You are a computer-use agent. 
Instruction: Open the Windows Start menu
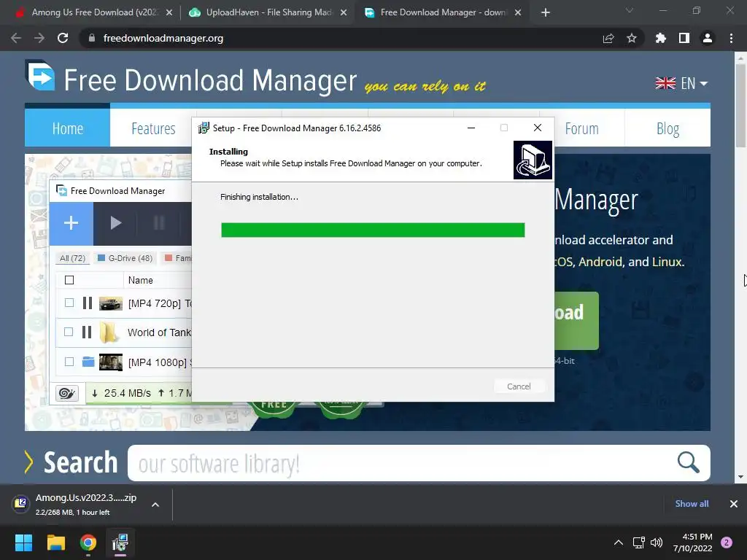23,542
